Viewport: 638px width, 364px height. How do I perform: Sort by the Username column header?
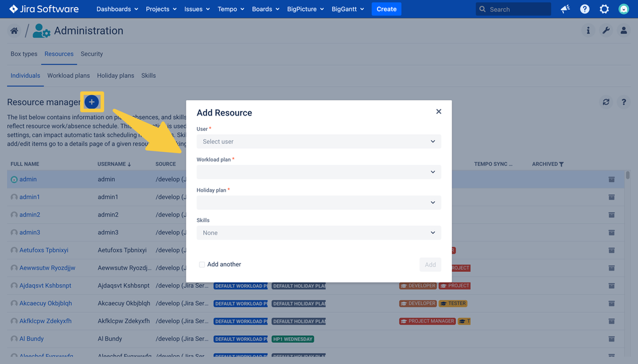pyautogui.click(x=114, y=164)
